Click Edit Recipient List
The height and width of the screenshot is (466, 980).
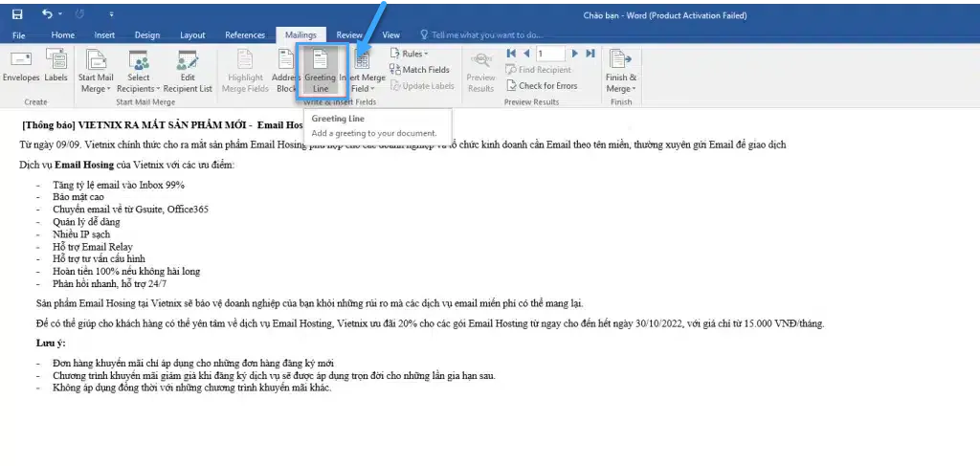pyautogui.click(x=188, y=71)
